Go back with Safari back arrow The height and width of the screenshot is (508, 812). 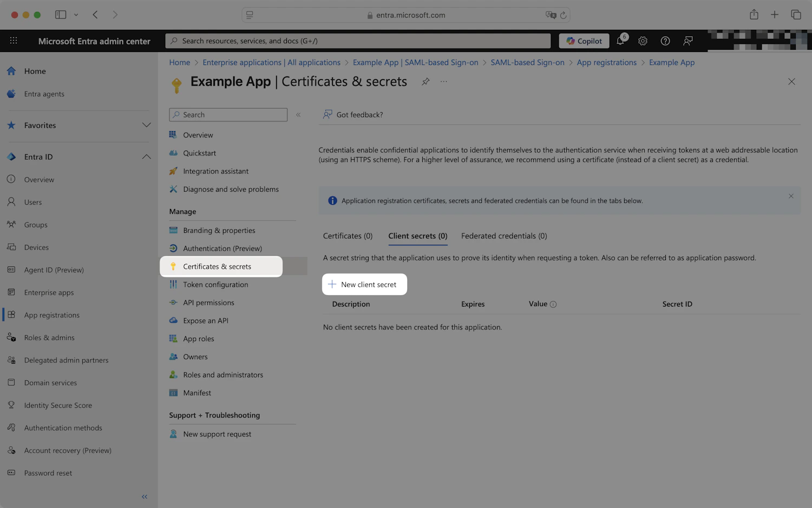tap(95, 15)
